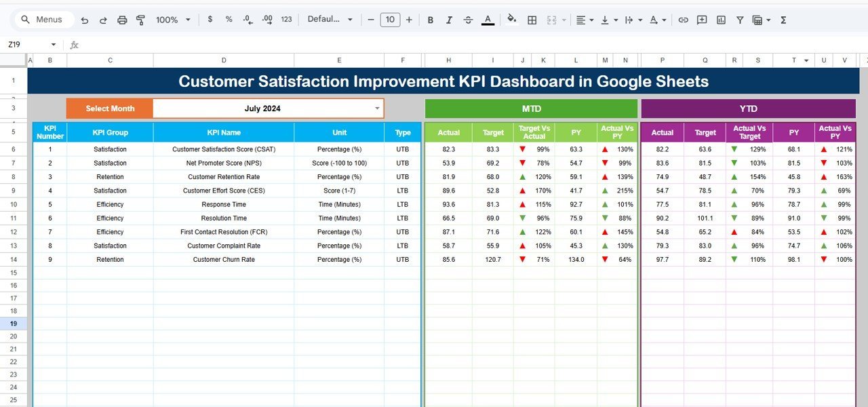Toggle bold formatting
The height and width of the screenshot is (407, 868).
point(430,20)
